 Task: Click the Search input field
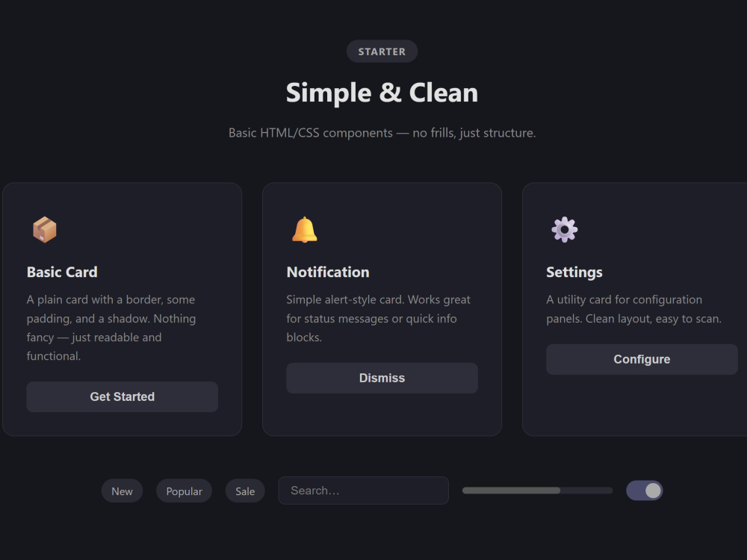[364, 491]
